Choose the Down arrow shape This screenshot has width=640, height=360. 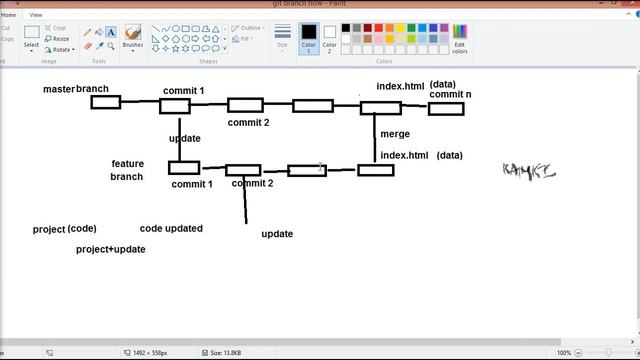click(156, 49)
